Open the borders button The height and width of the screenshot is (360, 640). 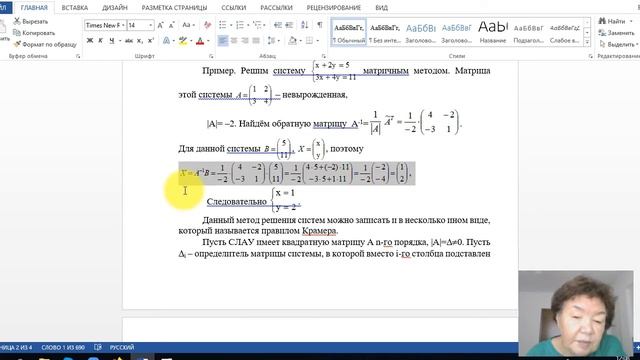[309, 40]
